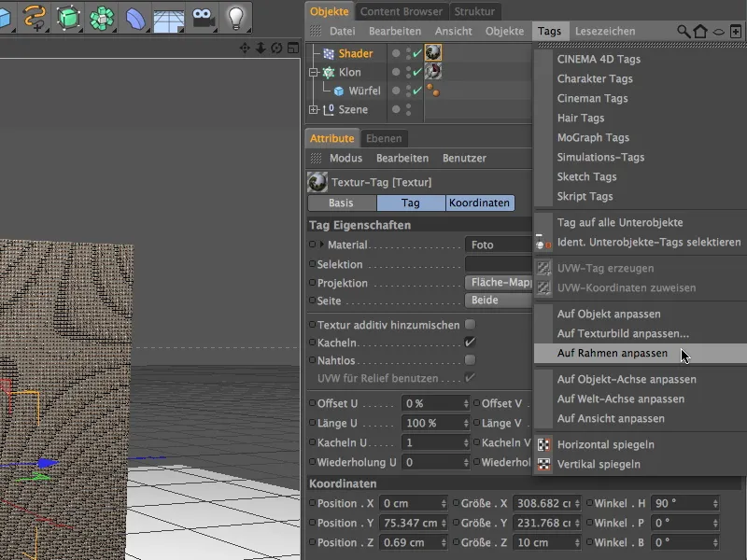This screenshot has width=747, height=560.
Task: Switch to Ebenen tab
Action: 384,138
